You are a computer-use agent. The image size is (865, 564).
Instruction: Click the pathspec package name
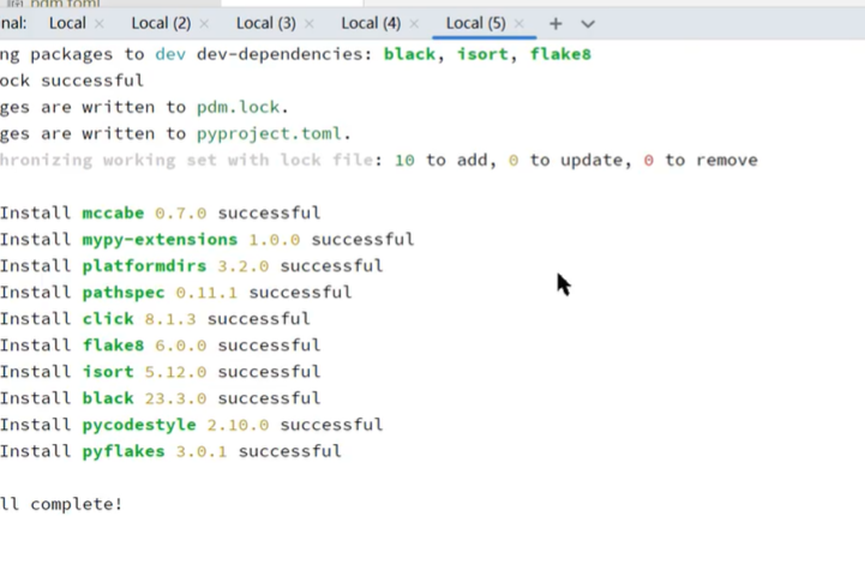pos(124,293)
